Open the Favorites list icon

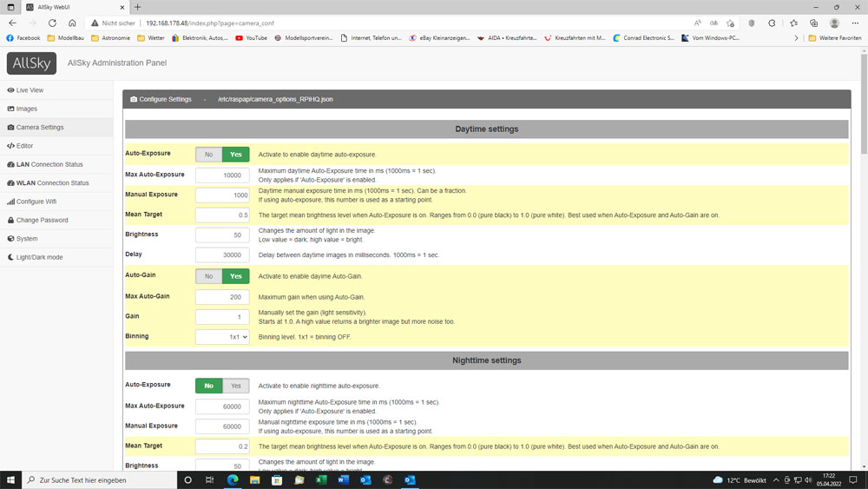tap(793, 23)
